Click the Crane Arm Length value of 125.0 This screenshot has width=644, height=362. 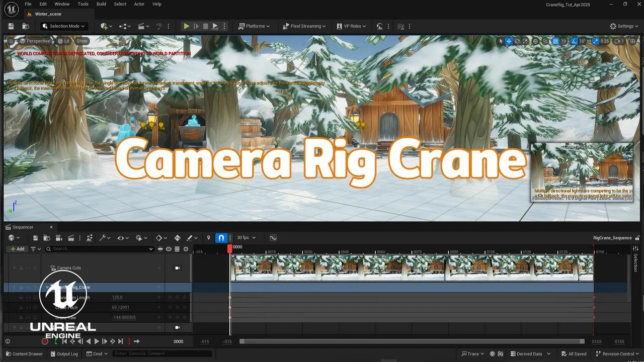point(117,297)
